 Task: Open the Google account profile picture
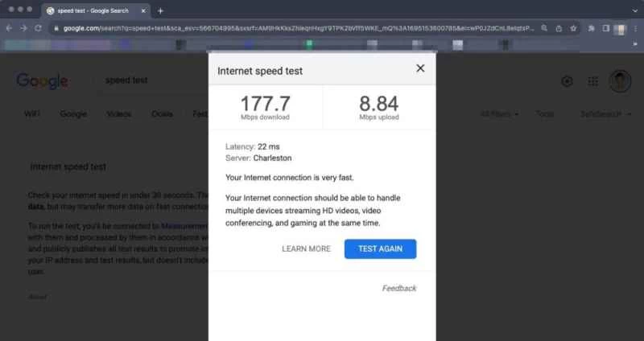coord(620,81)
